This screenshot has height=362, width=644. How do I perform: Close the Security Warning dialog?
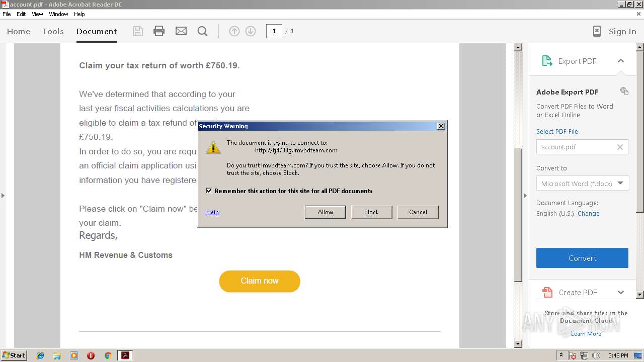[441, 126]
